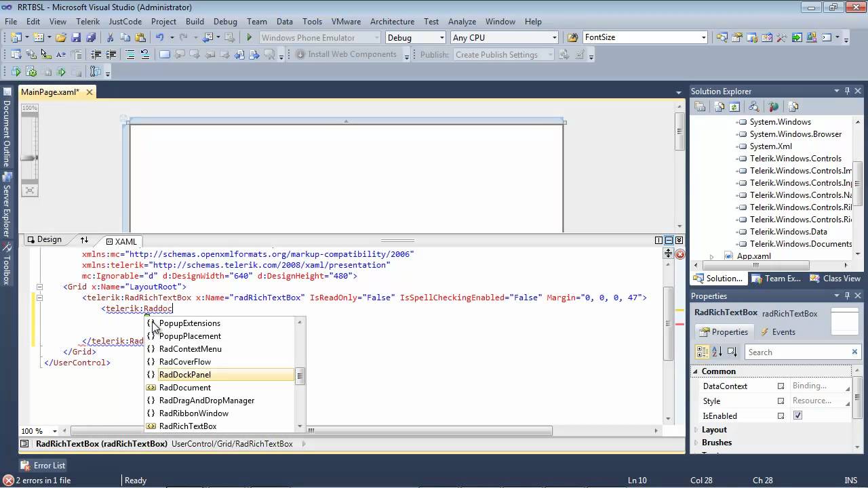Click the Find in Files folder icon
Image resolution: width=868 pixels, height=488 pixels.
pyautogui.click(x=572, y=38)
